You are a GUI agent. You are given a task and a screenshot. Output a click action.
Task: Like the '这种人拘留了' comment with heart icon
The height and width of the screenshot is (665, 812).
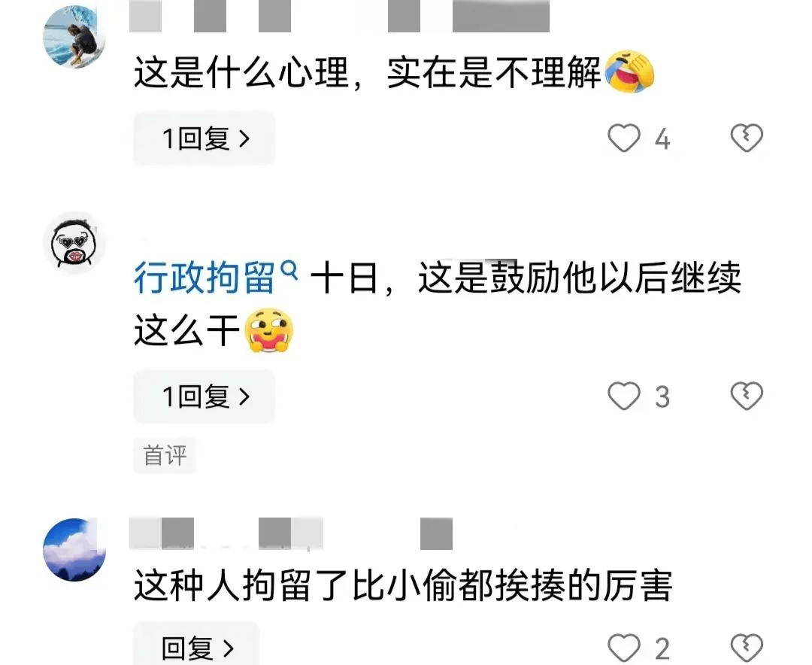click(x=623, y=648)
